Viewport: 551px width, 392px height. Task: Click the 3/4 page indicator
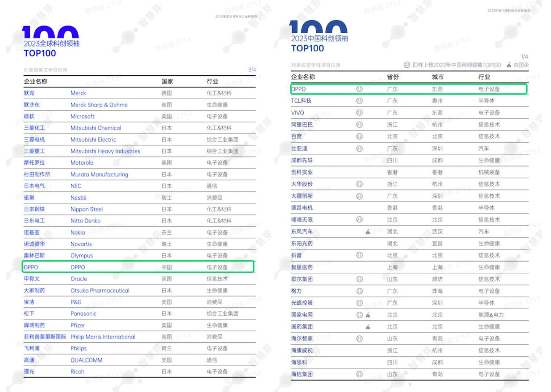click(252, 70)
